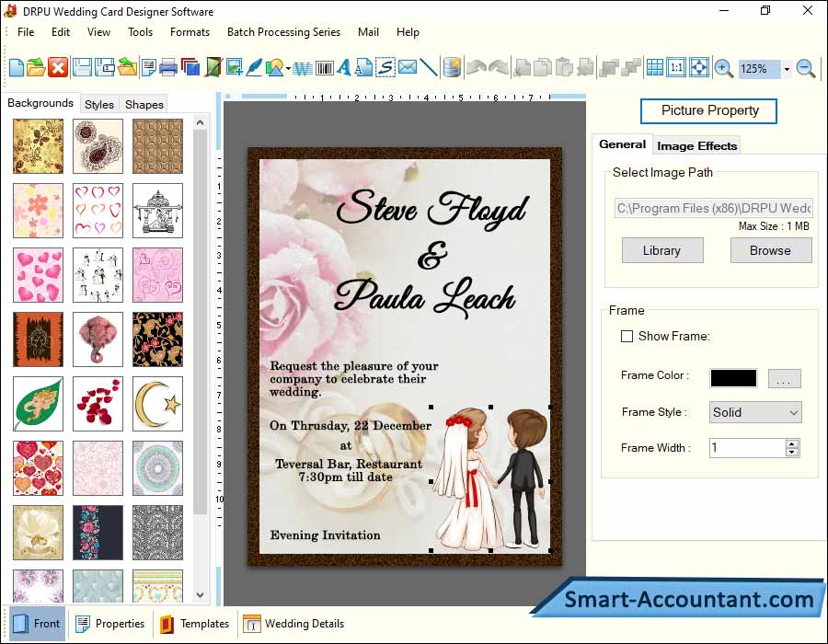
Task: Open the Batch Processing Series menu
Action: [x=283, y=32]
